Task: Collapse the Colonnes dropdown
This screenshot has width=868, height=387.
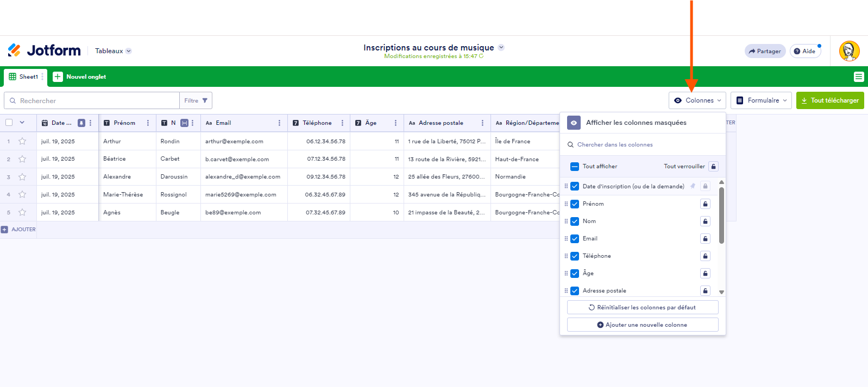Action: coord(697,100)
